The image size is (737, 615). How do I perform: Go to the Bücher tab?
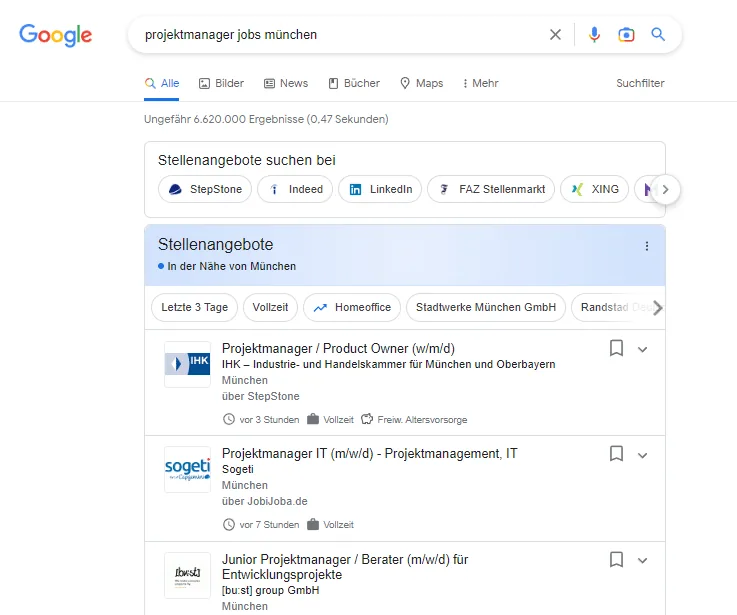tap(354, 83)
